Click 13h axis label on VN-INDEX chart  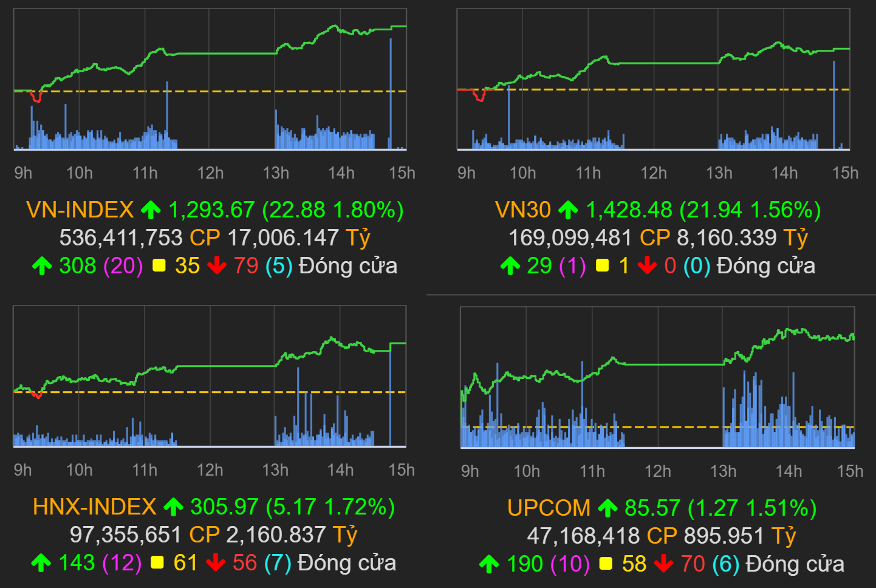pyautogui.click(x=276, y=173)
